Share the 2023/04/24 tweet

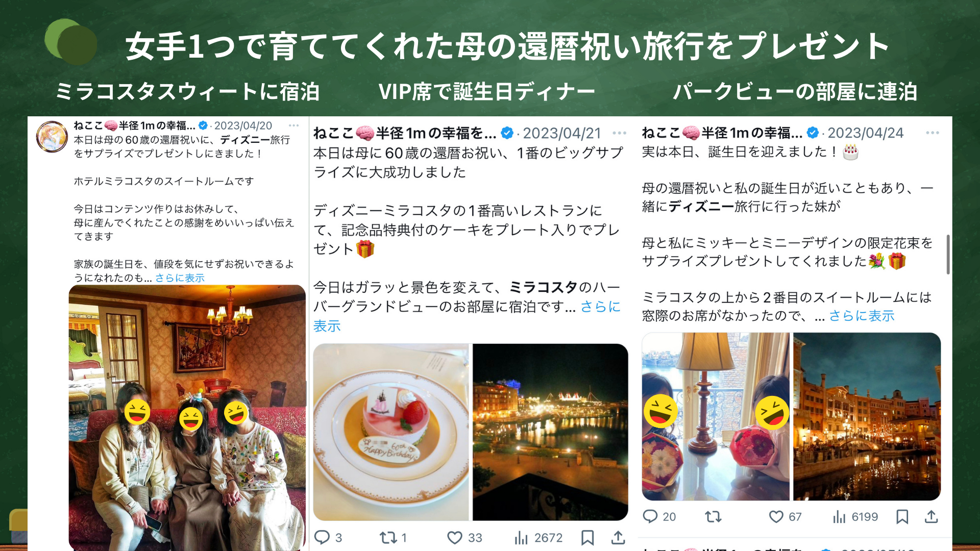[x=932, y=516]
